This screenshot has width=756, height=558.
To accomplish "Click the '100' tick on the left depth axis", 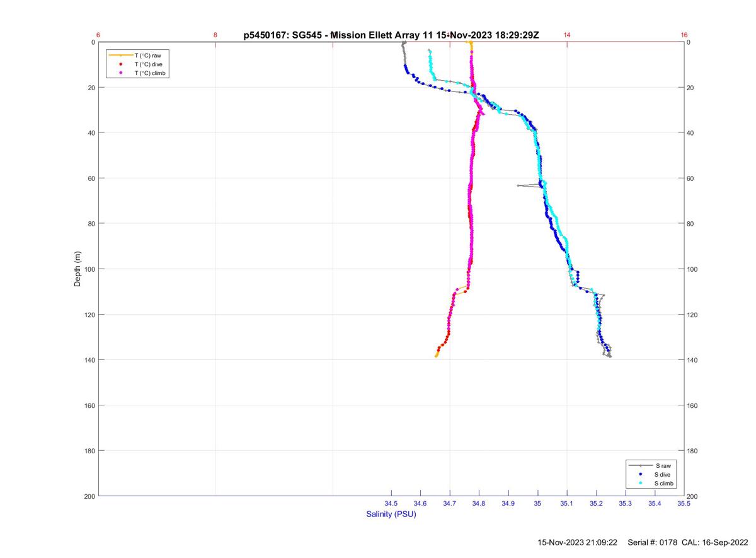I will [89, 269].
